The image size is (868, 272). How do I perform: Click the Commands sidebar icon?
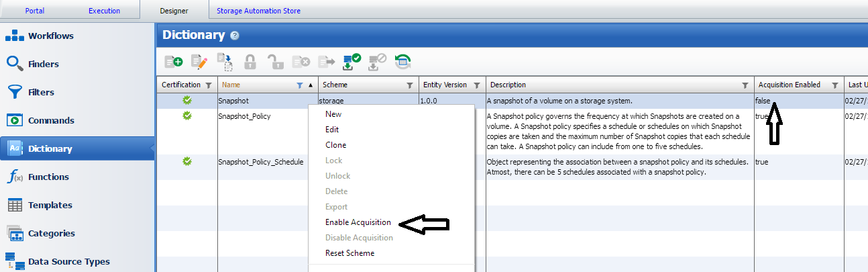point(15,120)
